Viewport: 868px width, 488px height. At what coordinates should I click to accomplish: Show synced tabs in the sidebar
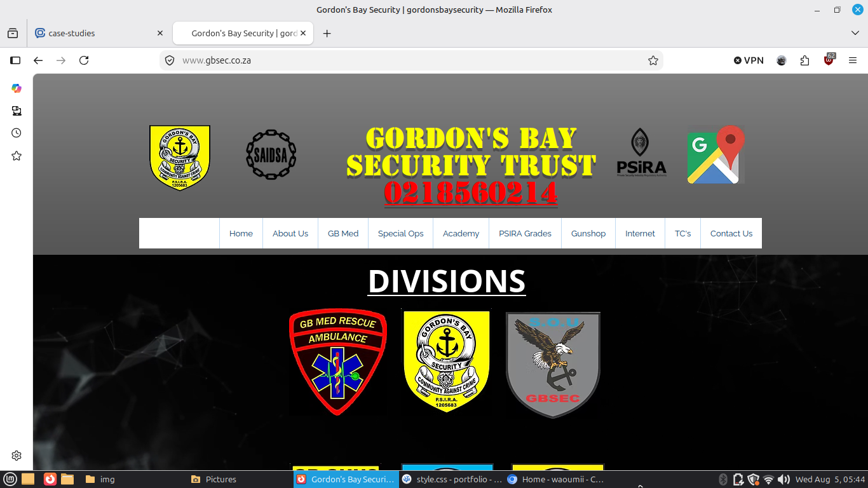click(17, 111)
